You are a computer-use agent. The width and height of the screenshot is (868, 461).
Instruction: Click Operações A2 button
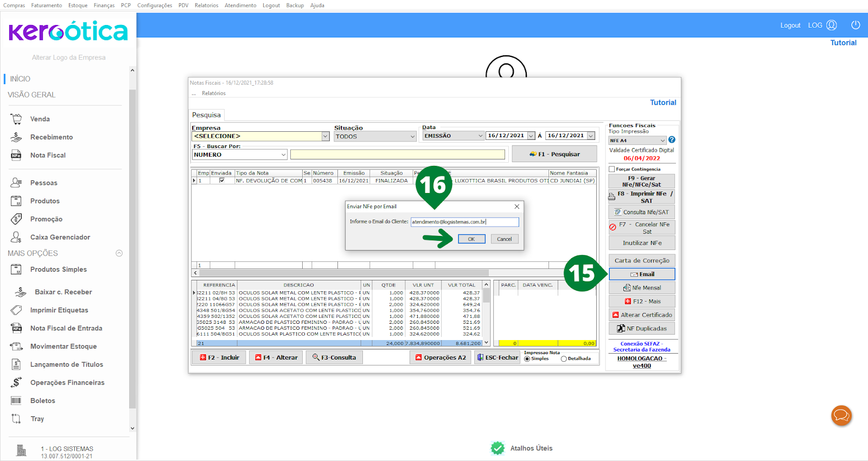441,357
